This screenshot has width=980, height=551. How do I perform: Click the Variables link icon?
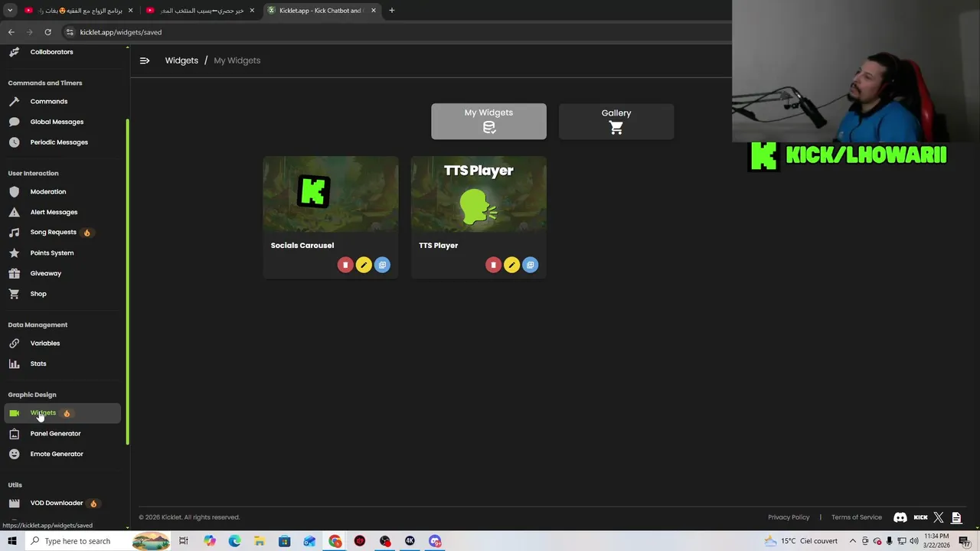[x=14, y=343]
